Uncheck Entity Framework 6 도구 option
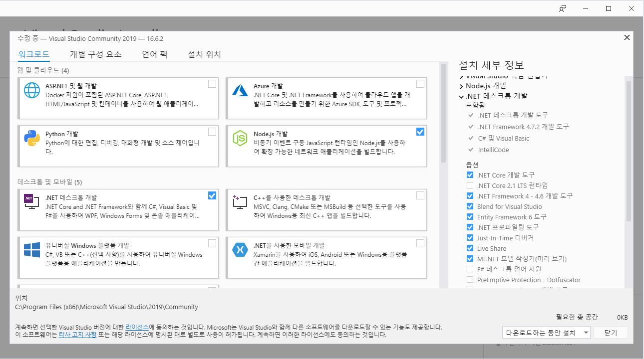Viewport: 644px width, 359px height. tap(470, 217)
